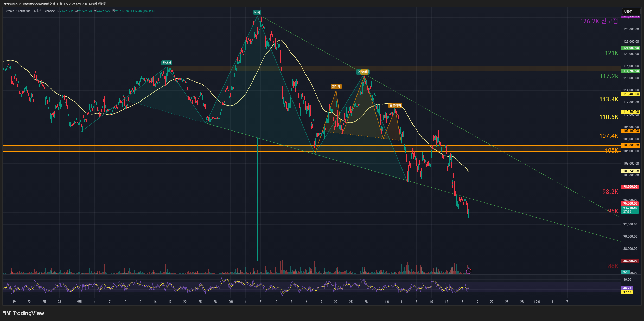
Task: Click the 98,200.00 red price axis tag
Action: [x=630, y=187]
